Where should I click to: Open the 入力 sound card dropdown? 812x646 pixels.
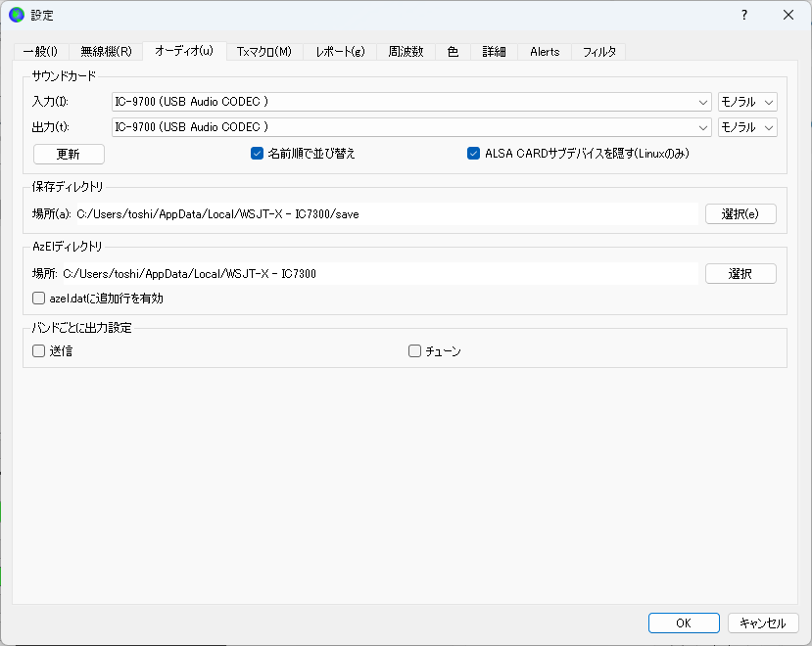411,102
